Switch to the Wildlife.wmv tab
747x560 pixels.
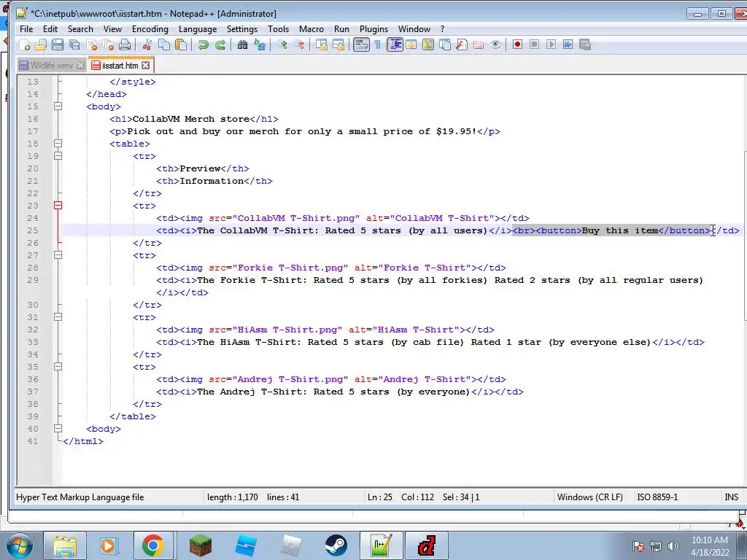[x=51, y=66]
